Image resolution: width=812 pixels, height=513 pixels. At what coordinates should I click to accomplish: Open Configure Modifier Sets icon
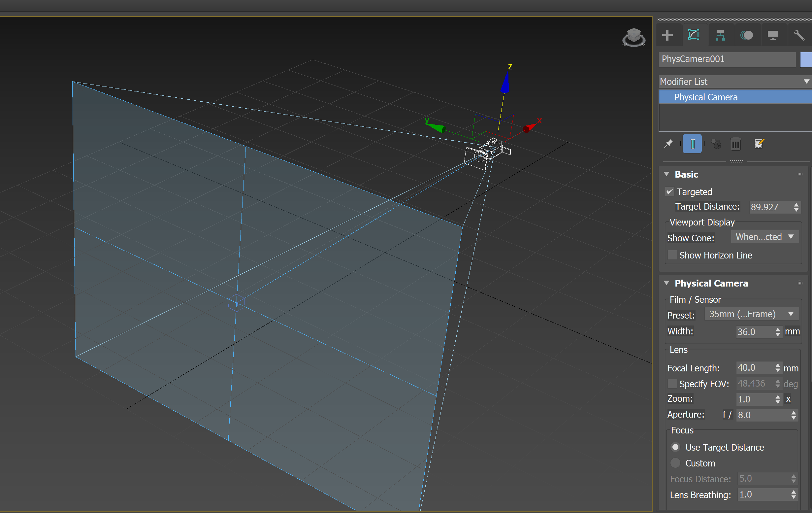tap(759, 144)
